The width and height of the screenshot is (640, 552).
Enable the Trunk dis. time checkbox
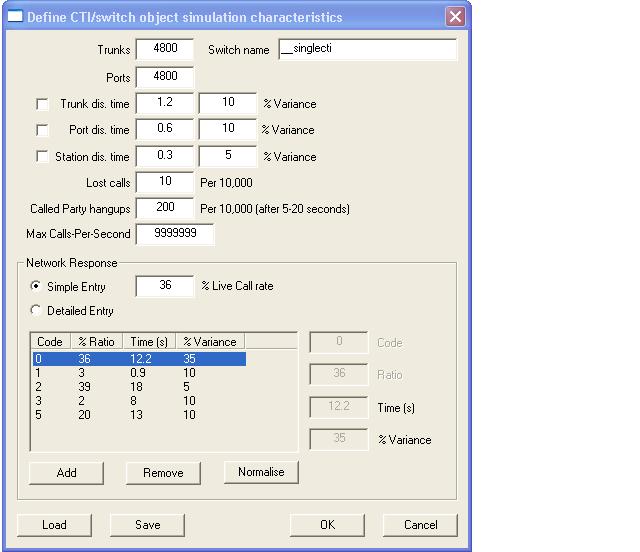(42, 104)
